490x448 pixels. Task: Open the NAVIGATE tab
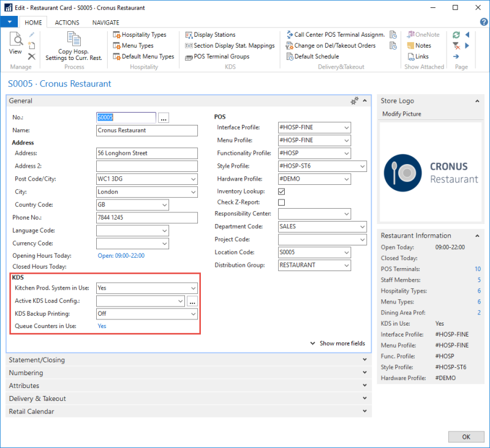[x=105, y=22]
